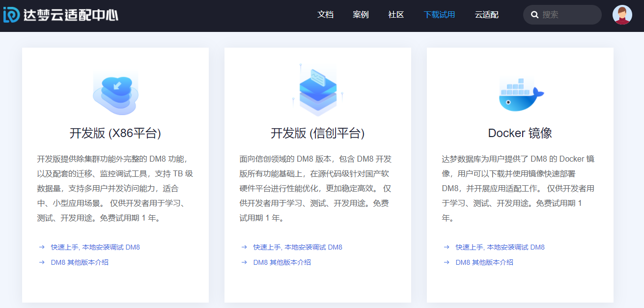Open the 文档 navigation menu

(x=325, y=15)
